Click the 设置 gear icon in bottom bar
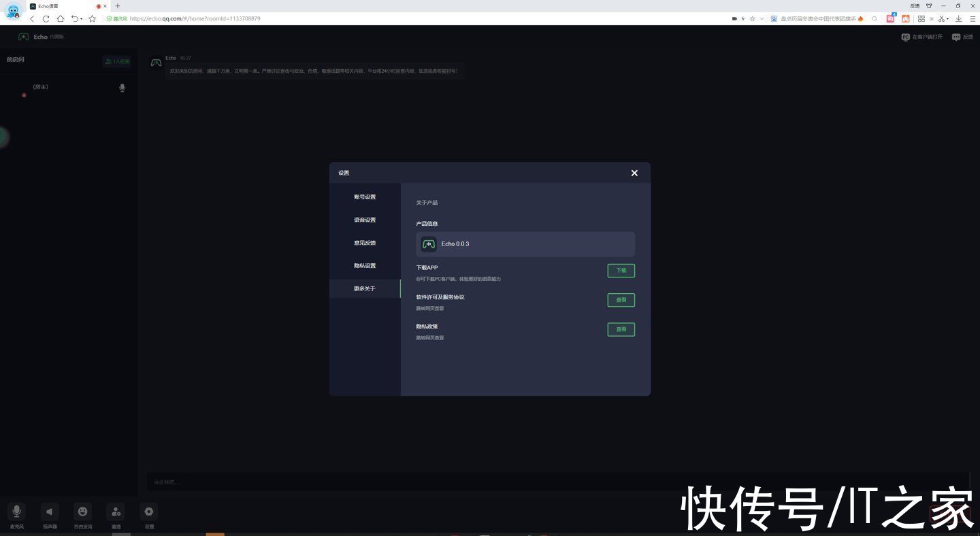This screenshot has width=980, height=536. pyautogui.click(x=149, y=512)
